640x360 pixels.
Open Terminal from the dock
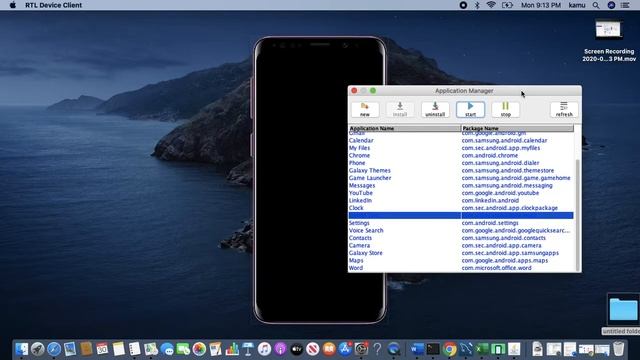(x=433, y=349)
